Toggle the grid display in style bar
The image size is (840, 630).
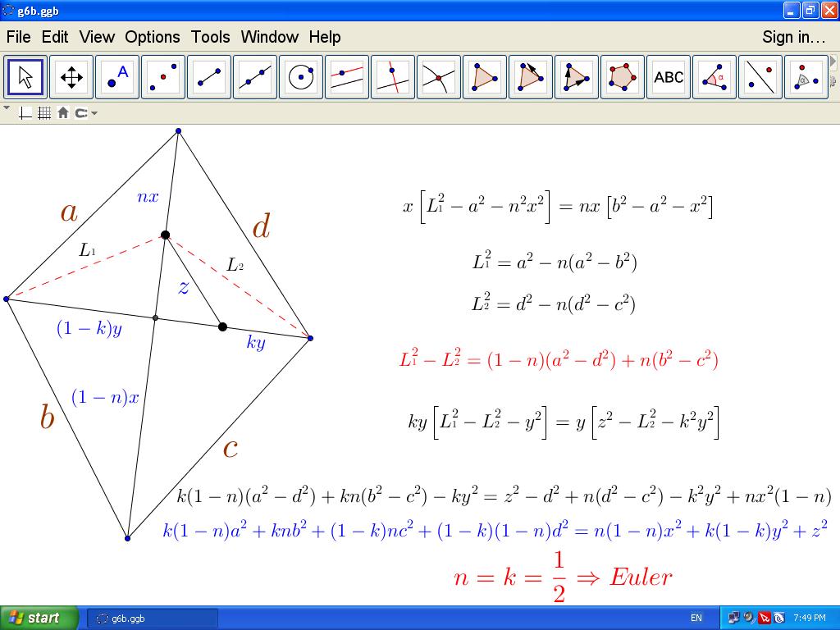coord(44,113)
